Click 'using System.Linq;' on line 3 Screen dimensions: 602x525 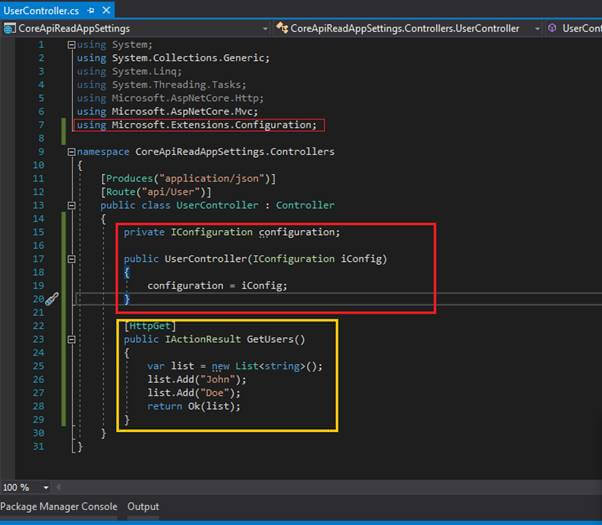pos(129,71)
